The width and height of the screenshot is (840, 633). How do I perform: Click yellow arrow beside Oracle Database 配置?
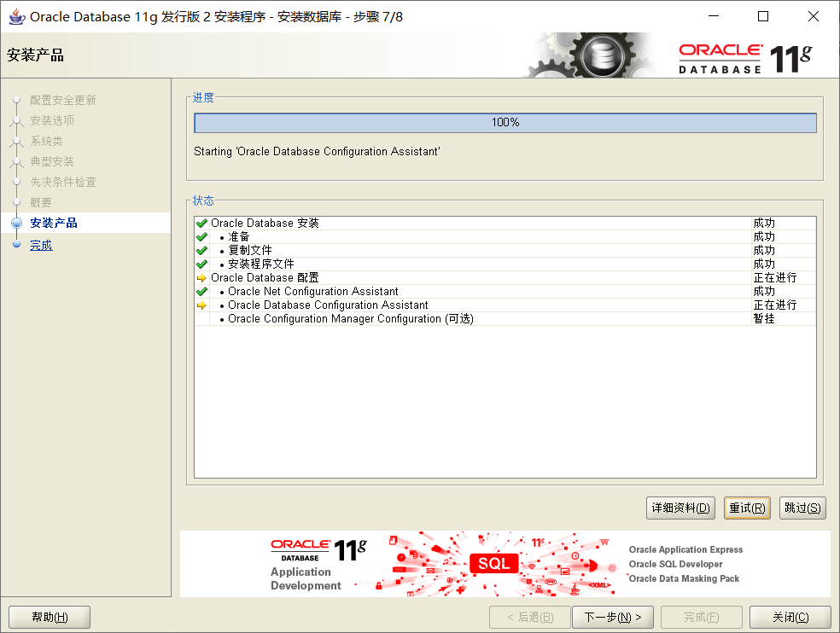coord(201,278)
